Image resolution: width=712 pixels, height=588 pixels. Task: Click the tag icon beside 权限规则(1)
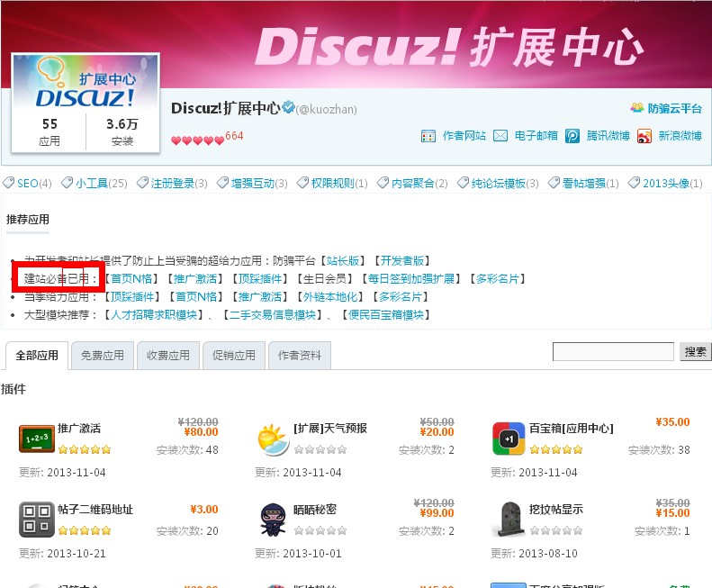click(x=302, y=183)
